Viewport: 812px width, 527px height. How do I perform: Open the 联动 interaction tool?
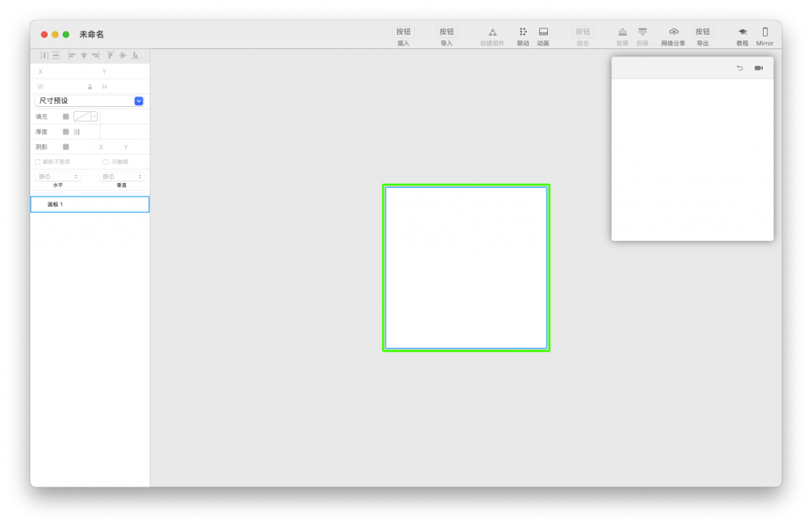coord(523,32)
